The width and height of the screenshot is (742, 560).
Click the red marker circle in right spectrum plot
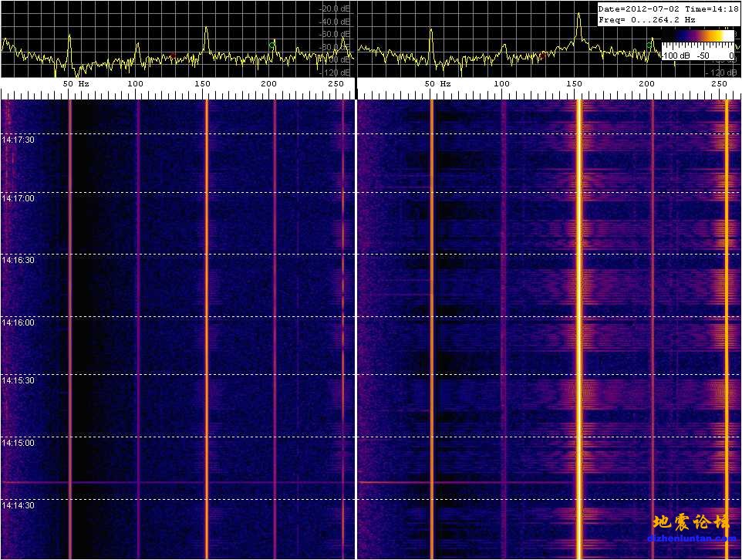543,56
